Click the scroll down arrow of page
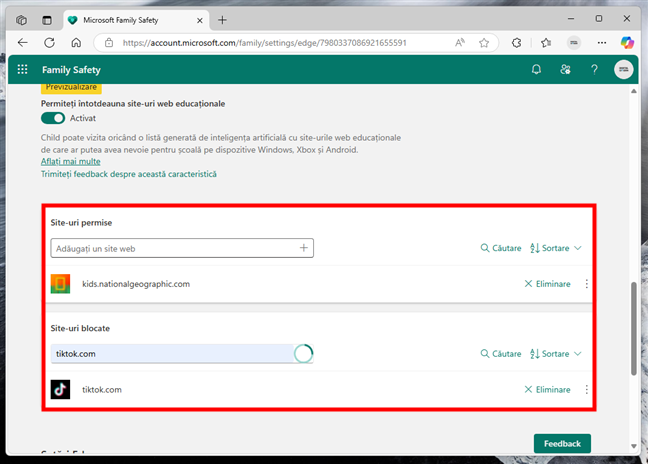648x464 pixels. (x=634, y=446)
